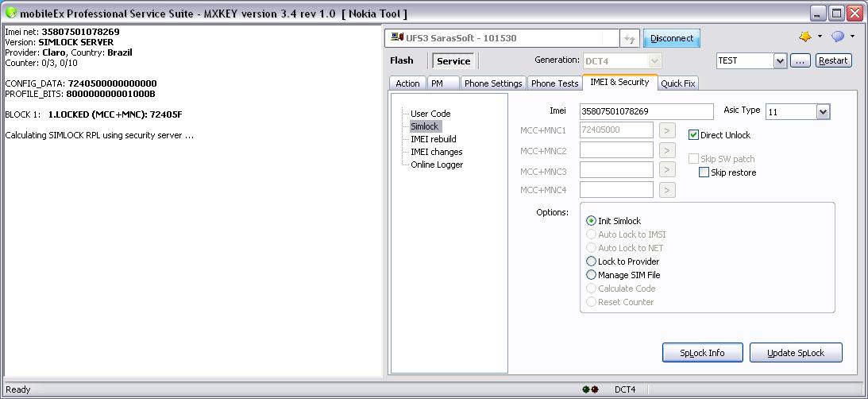Select the IMEI & Security tab
868x399 pixels.
pyautogui.click(x=619, y=82)
